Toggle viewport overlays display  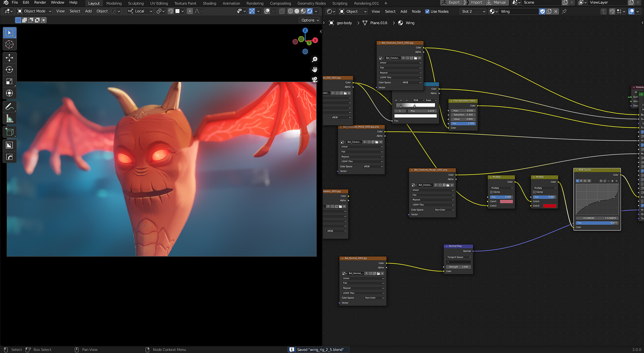[x=267, y=11]
